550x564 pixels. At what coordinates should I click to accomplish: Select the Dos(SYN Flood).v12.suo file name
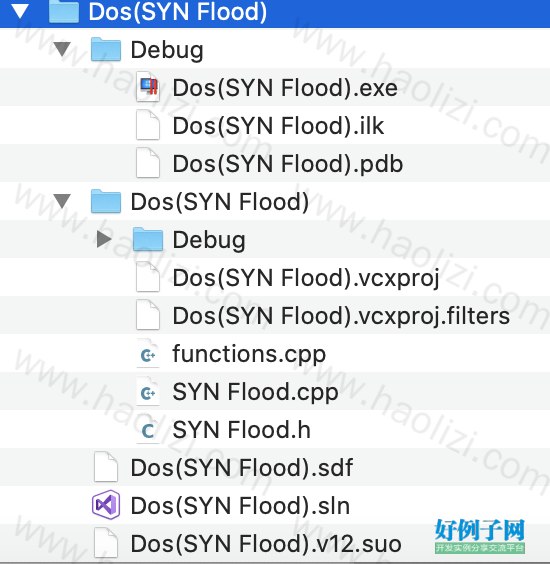[266, 544]
